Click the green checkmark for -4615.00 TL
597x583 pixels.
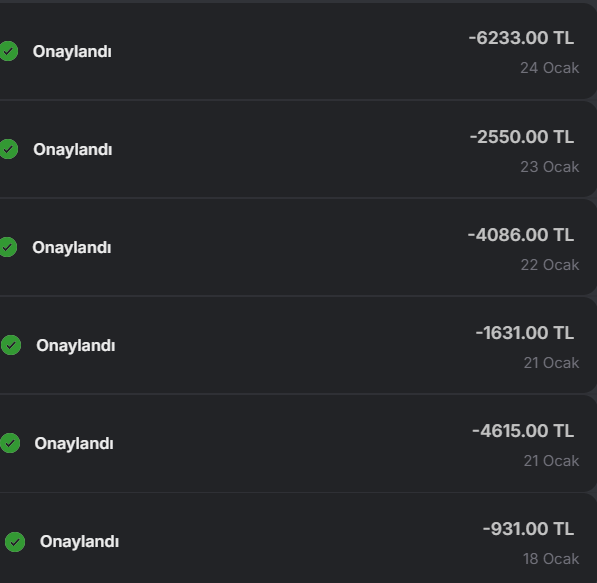point(10,443)
